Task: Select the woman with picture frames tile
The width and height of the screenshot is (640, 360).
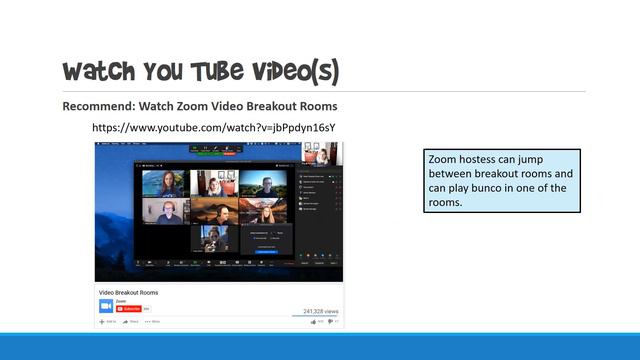Action: click(x=214, y=184)
